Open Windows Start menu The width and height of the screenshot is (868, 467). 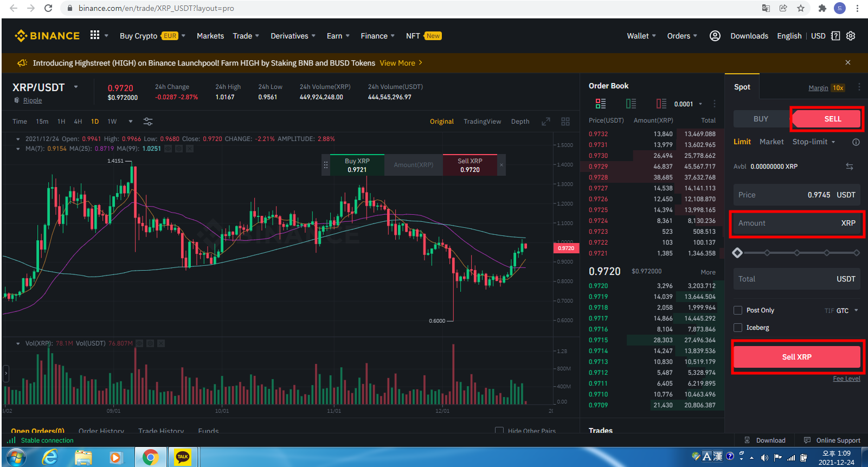[x=16, y=457]
